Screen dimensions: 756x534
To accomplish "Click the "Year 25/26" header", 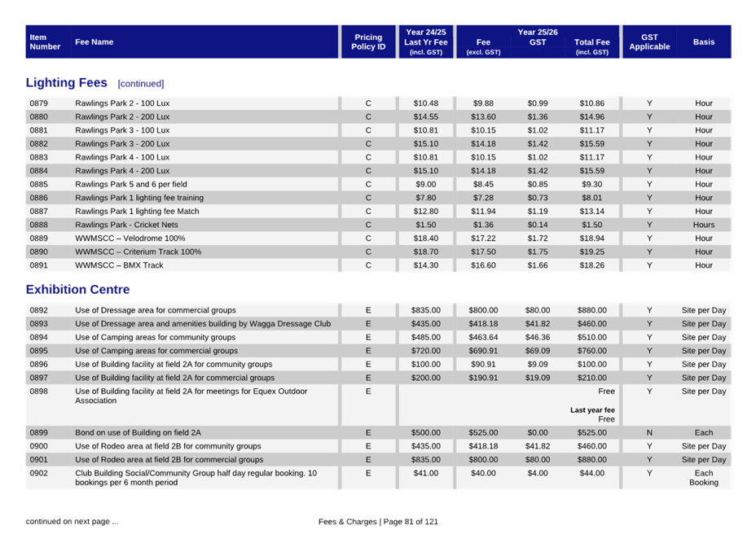I will 538,33.
